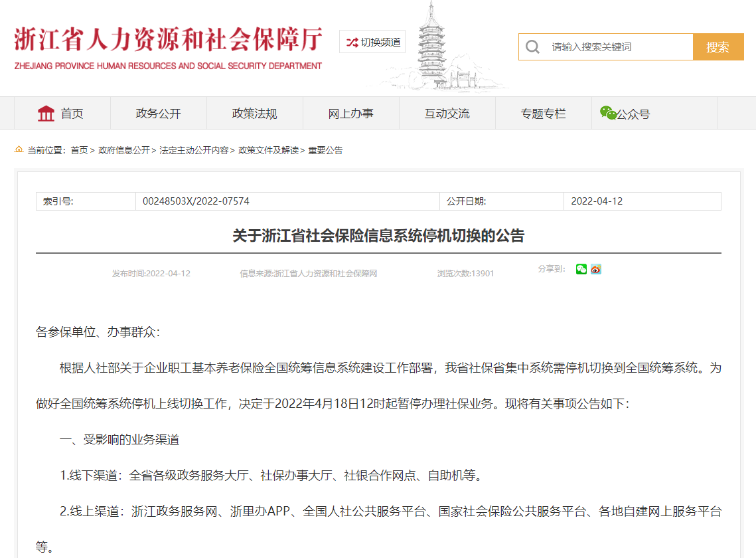Open the 政务公开 menu

click(159, 114)
